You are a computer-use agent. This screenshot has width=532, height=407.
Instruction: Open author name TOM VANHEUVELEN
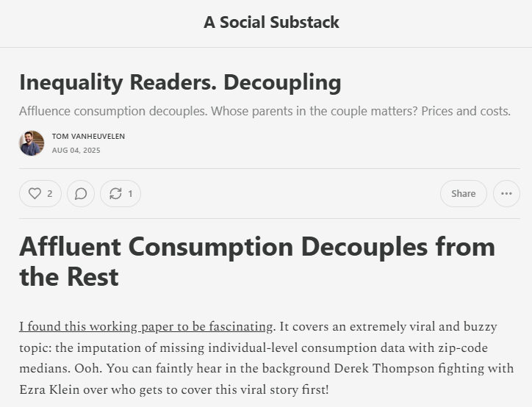88,136
